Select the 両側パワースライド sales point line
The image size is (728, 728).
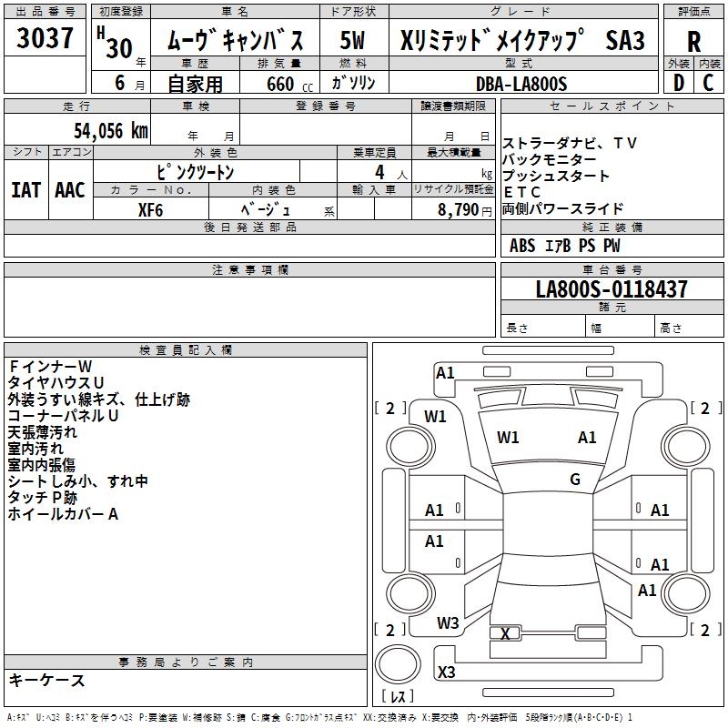(562, 208)
